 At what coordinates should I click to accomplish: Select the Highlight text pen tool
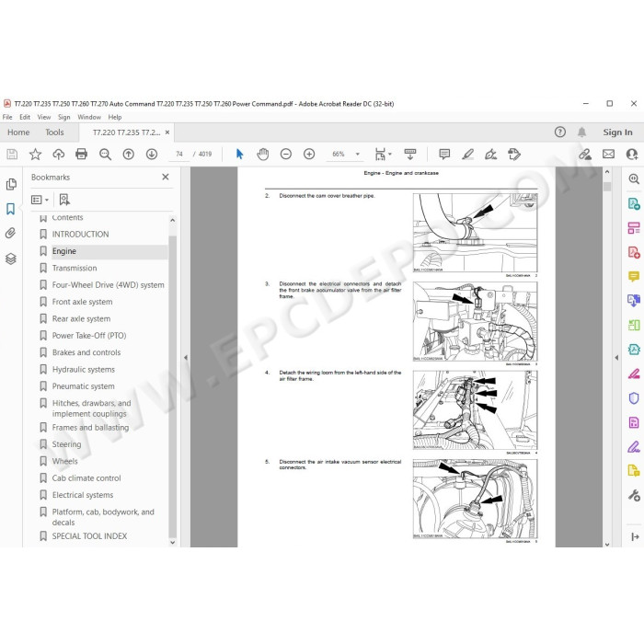467,154
